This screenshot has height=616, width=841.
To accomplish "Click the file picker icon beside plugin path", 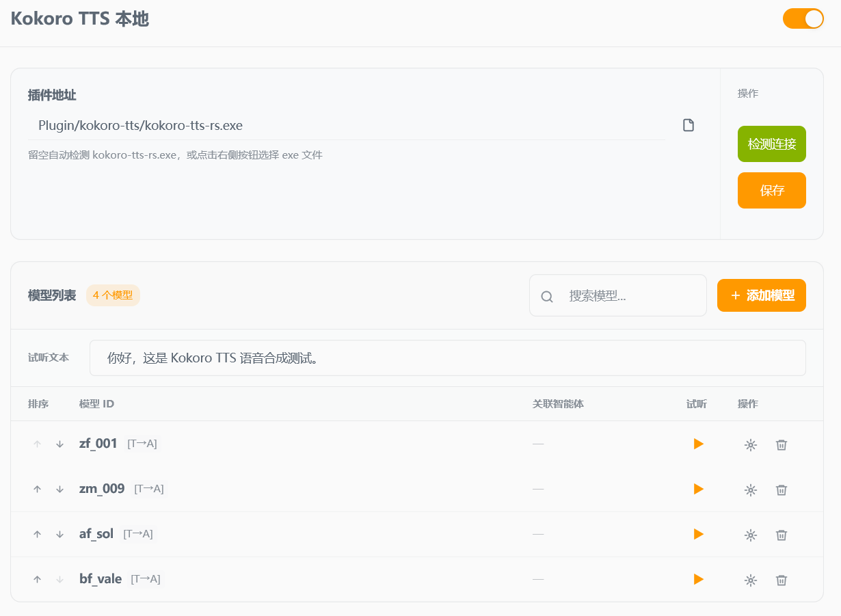I will (689, 125).
